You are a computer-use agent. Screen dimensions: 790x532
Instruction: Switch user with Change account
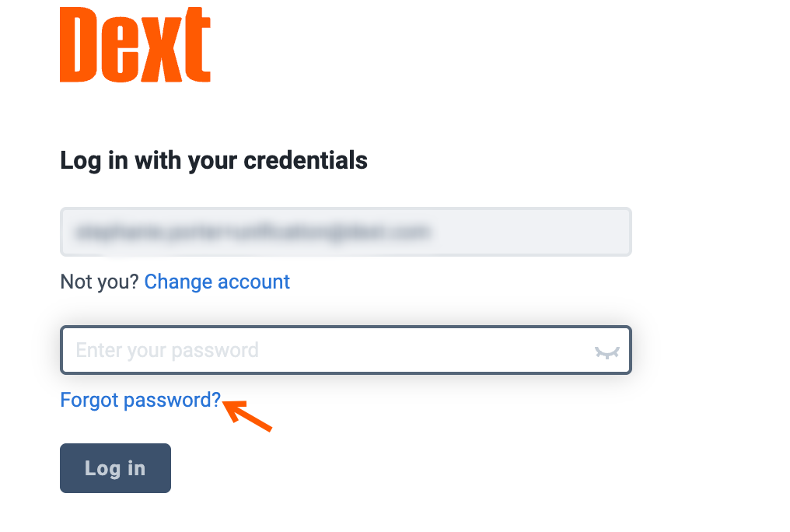tap(217, 282)
